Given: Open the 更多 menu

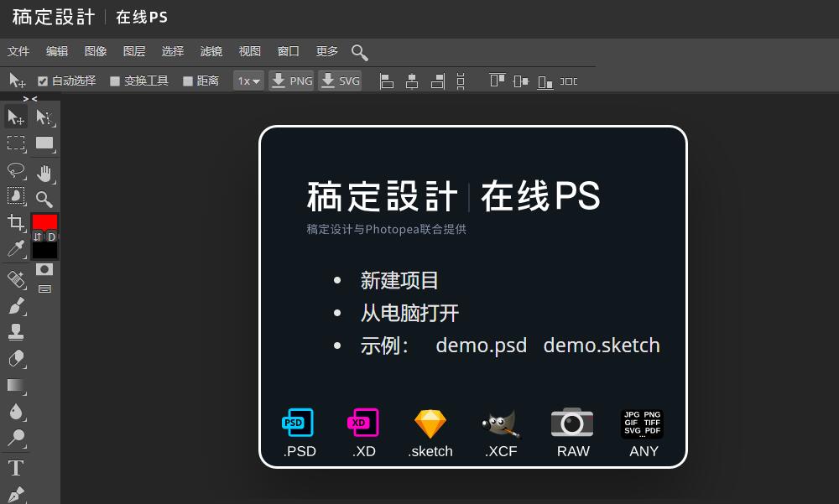Looking at the screenshot, I should [x=326, y=51].
